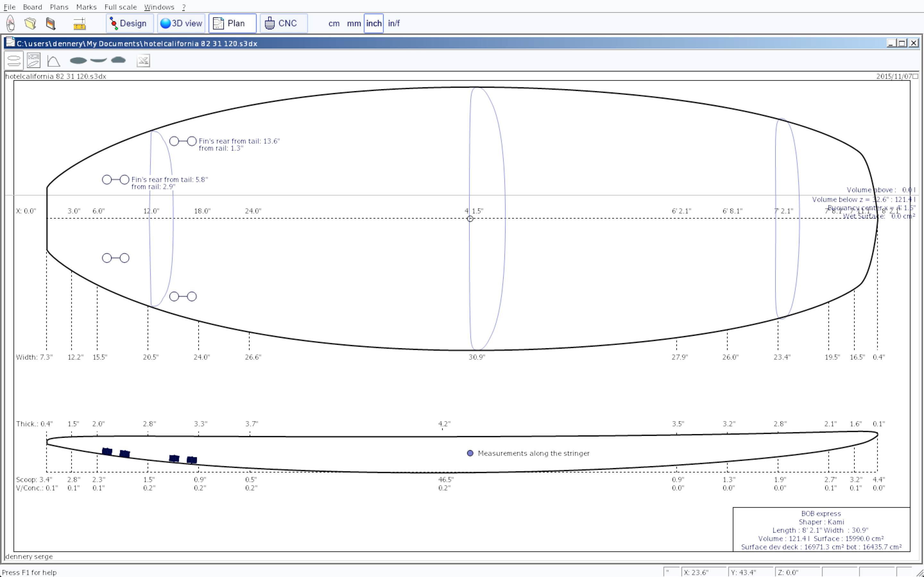Open the Full scale menu
The image size is (924, 577).
120,7
